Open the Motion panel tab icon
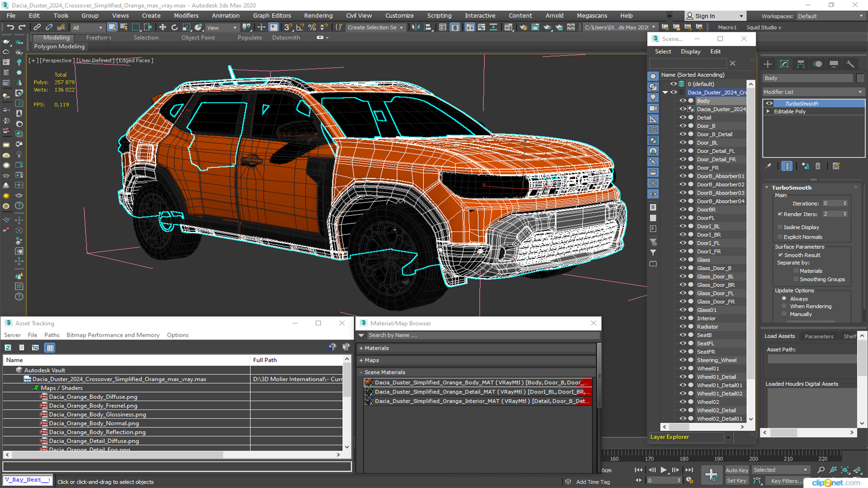Viewport: 868px width, 488px height. tap(817, 64)
